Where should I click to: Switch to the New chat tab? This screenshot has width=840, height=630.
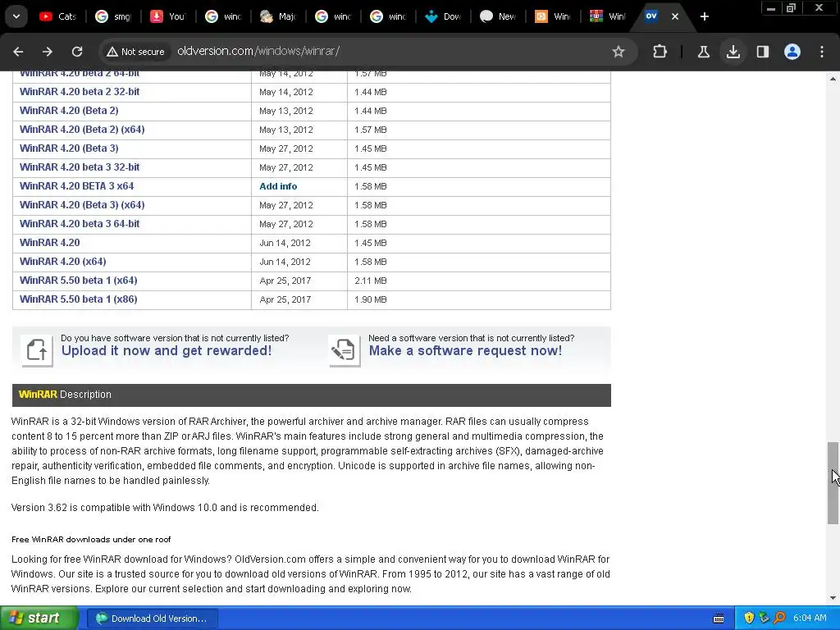click(x=498, y=16)
